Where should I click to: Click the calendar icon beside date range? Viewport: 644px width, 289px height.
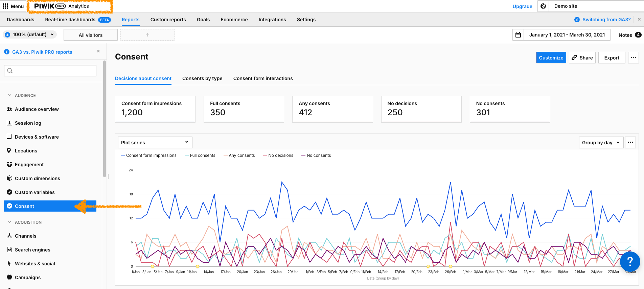coord(518,35)
